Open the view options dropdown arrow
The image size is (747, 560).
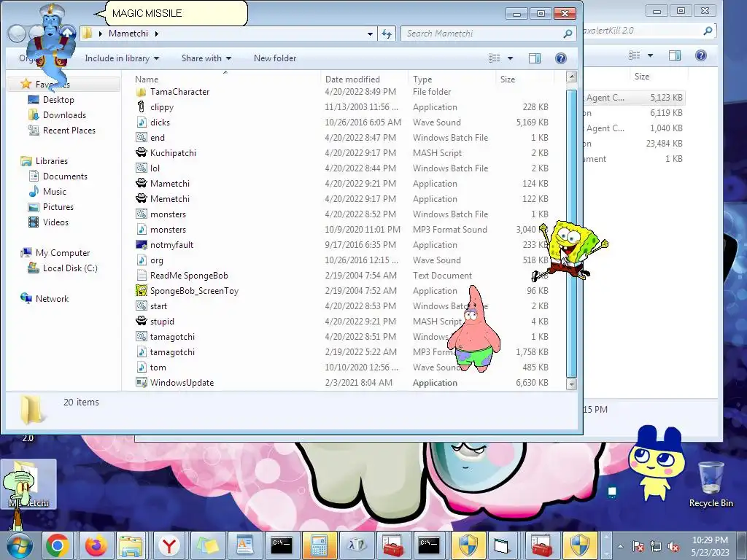pos(510,58)
